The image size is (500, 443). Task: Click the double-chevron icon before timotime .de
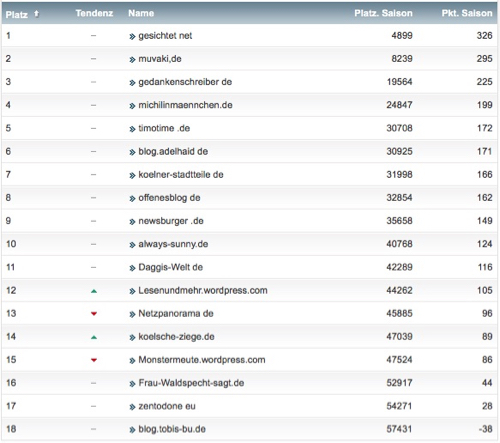tap(132, 129)
